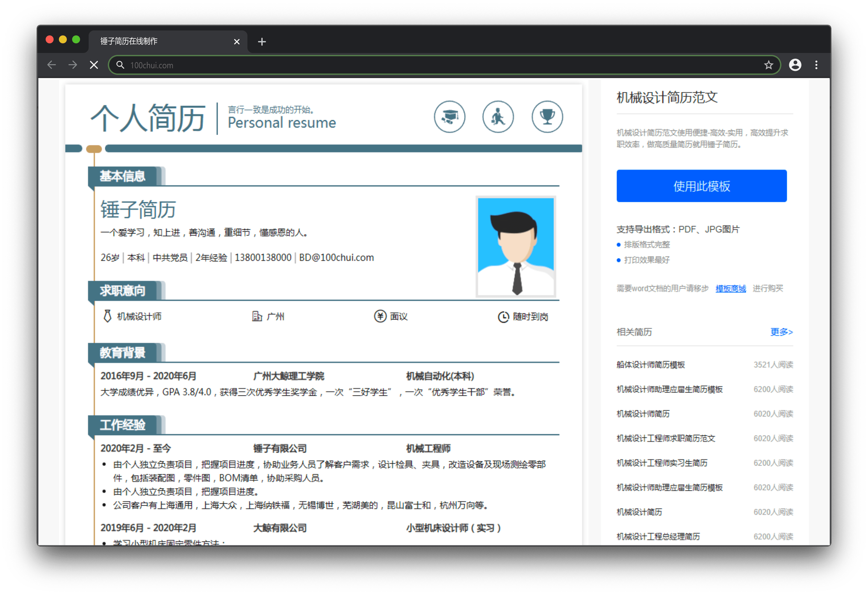Open the 机械设计师助理应届生简历模板 link with 6020人阅读

pos(669,487)
